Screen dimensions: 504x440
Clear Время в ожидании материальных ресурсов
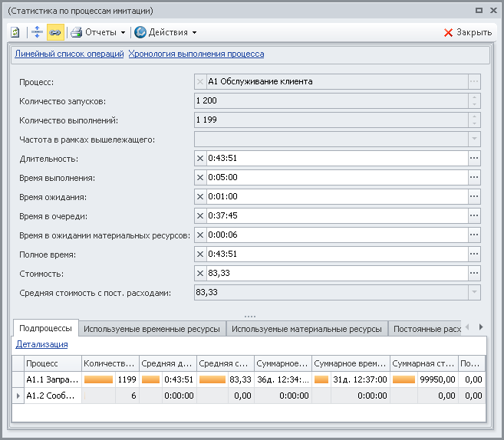click(200, 235)
